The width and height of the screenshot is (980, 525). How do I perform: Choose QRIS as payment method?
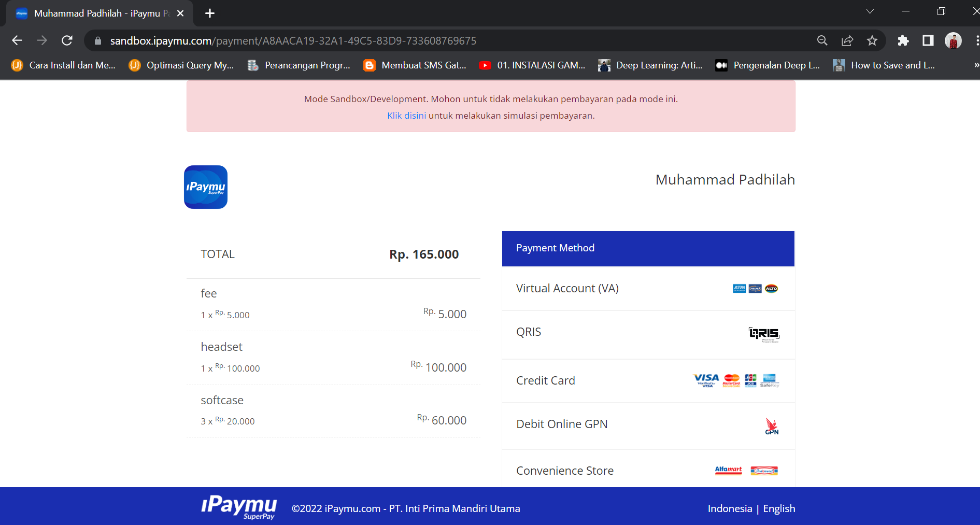coord(648,333)
